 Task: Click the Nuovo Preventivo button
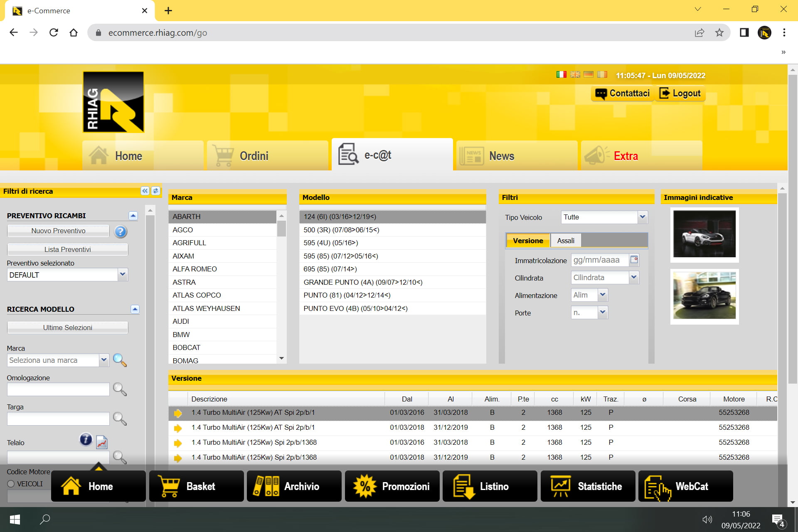tap(58, 231)
